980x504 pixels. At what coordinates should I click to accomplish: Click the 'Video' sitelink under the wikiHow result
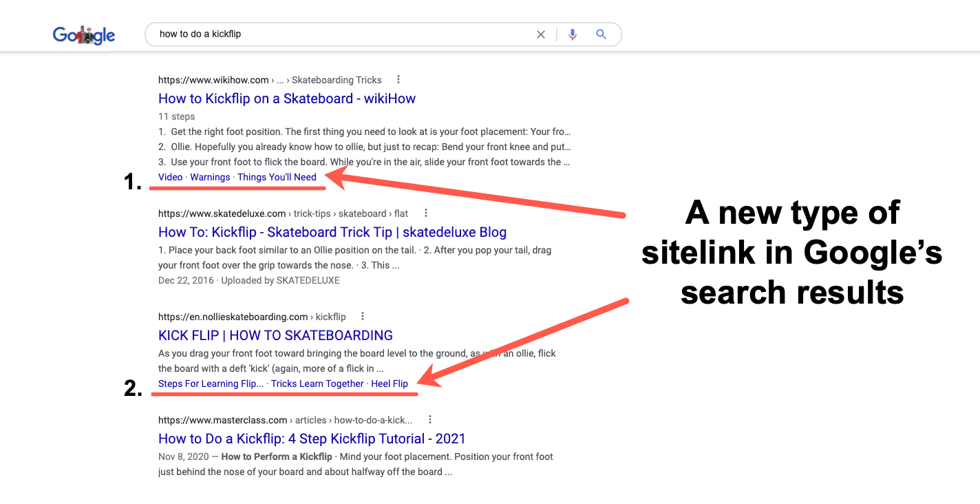[x=170, y=177]
